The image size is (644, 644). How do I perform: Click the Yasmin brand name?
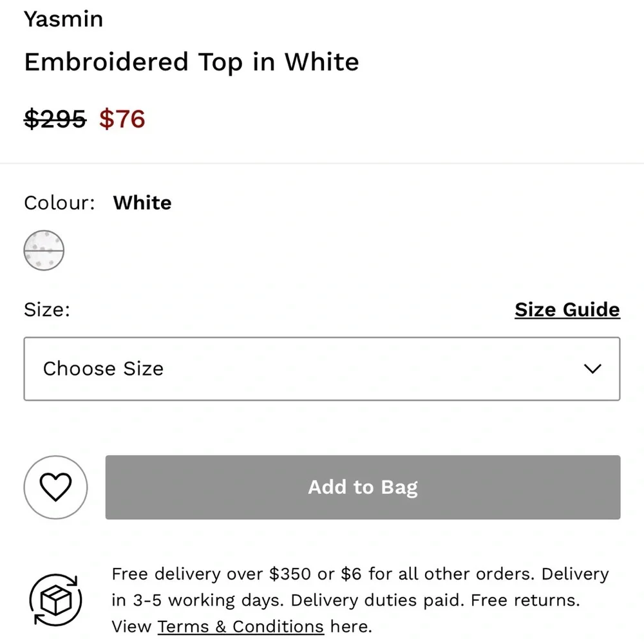pos(63,19)
